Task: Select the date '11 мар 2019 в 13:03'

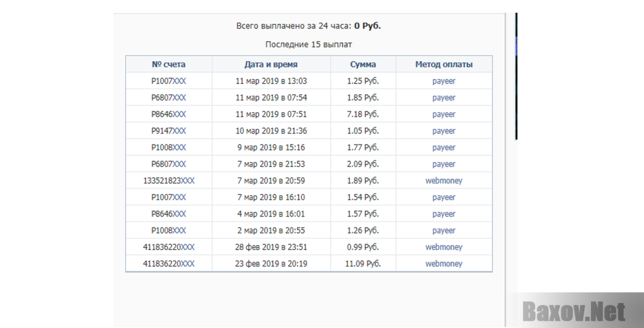Action: pyautogui.click(x=271, y=81)
